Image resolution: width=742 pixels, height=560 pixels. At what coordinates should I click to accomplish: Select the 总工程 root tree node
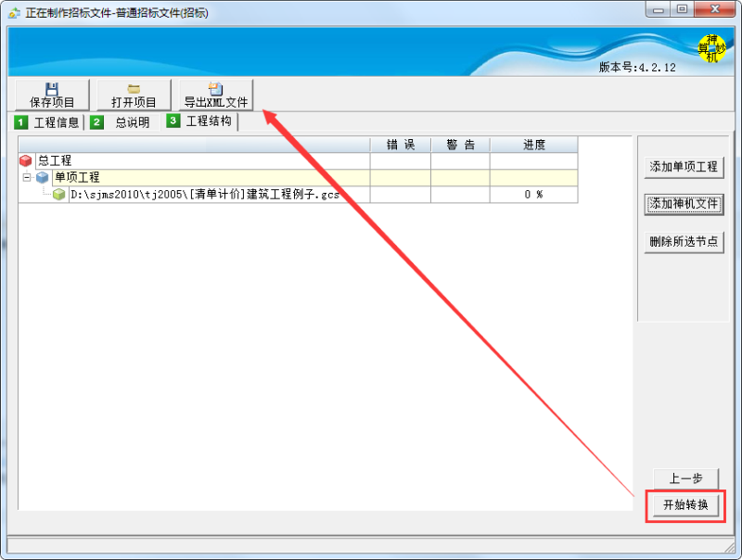(54, 160)
